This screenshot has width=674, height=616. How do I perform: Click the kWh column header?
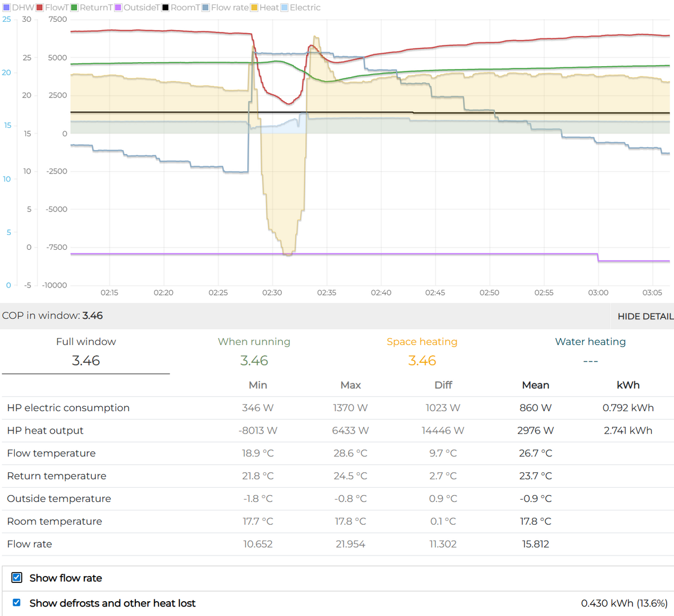(x=628, y=385)
